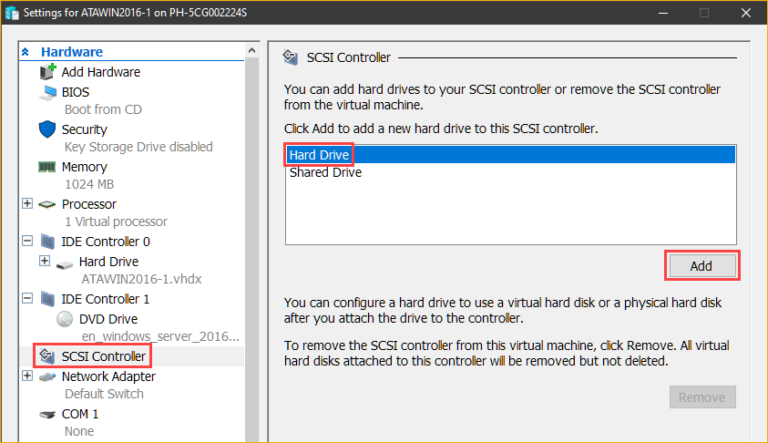Click ATAWIN2016-1.vhdx file name
The height and width of the screenshot is (443, 768).
click(141, 279)
